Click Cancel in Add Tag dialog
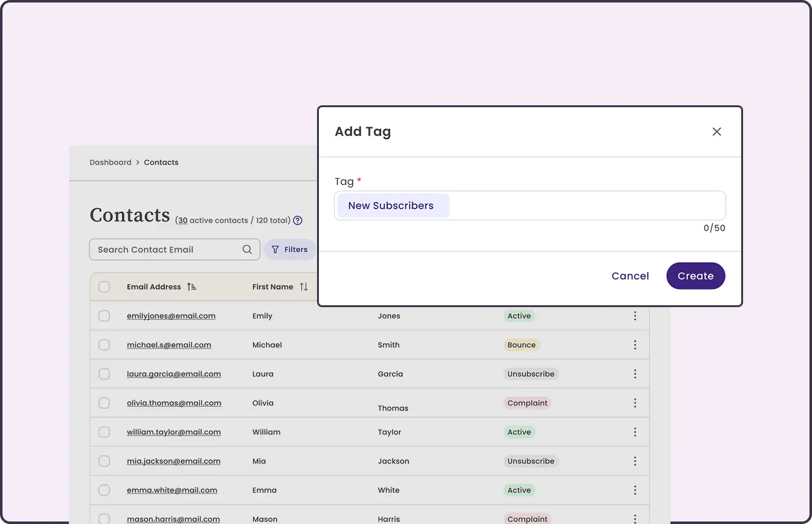This screenshot has height=524, width=812. coord(630,276)
